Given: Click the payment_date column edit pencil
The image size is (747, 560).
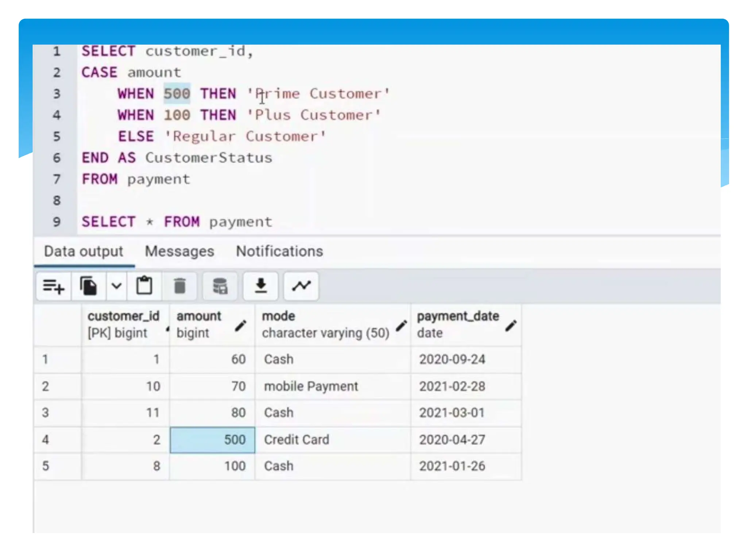Looking at the screenshot, I should [x=511, y=326].
